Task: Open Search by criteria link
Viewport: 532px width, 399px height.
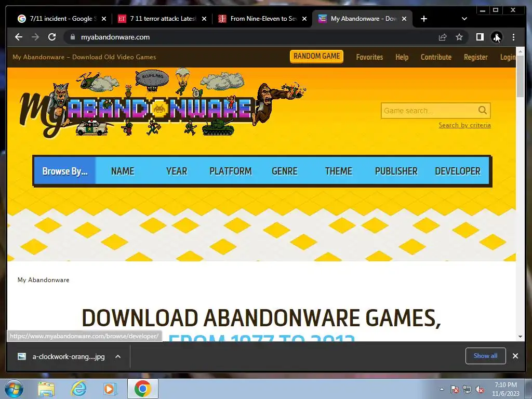Action: (x=464, y=125)
